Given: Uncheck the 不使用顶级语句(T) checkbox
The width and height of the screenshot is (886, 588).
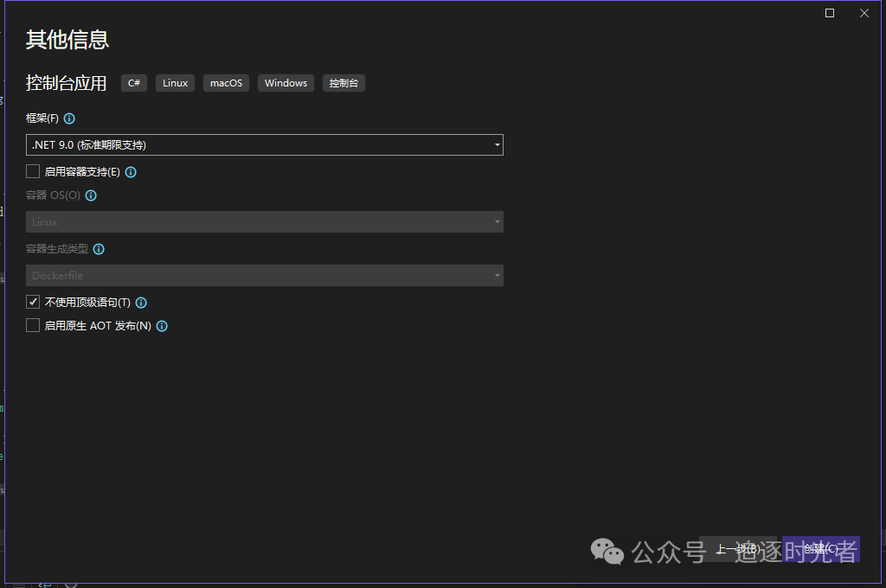Looking at the screenshot, I should point(33,302).
